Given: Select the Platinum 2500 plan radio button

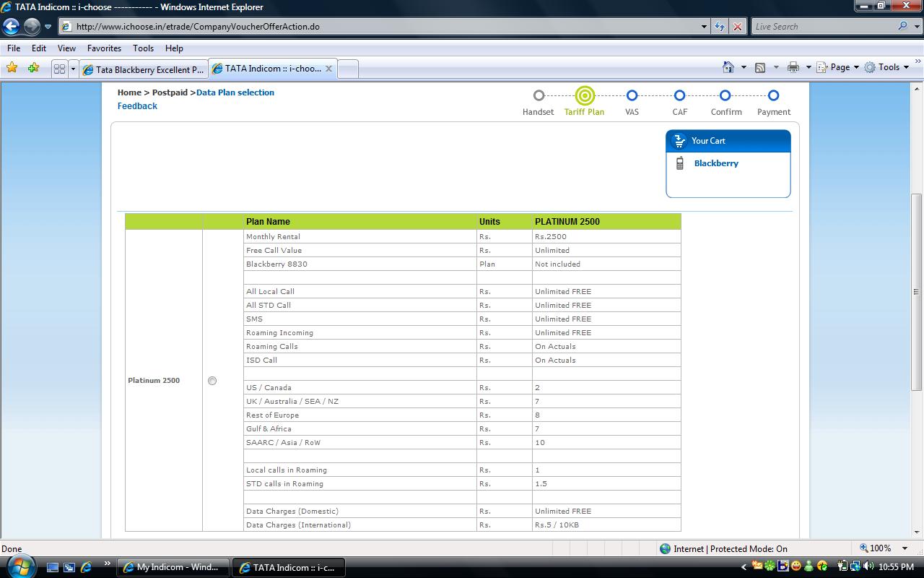Looking at the screenshot, I should tap(212, 381).
